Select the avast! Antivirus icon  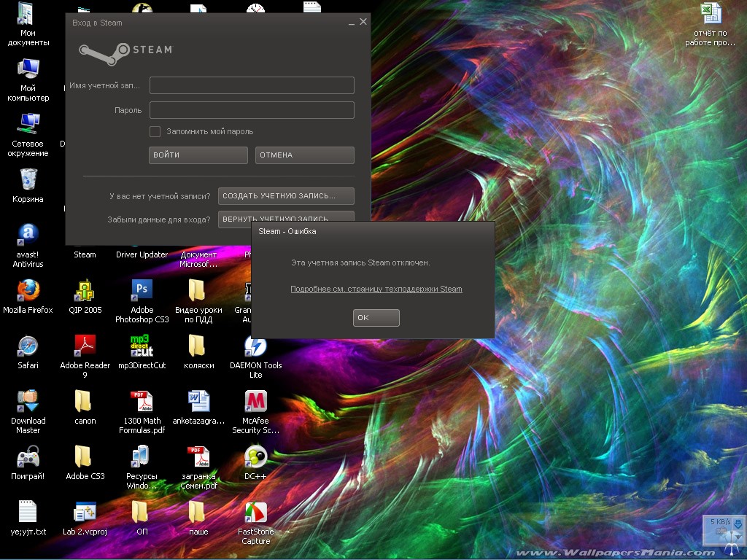click(28, 246)
